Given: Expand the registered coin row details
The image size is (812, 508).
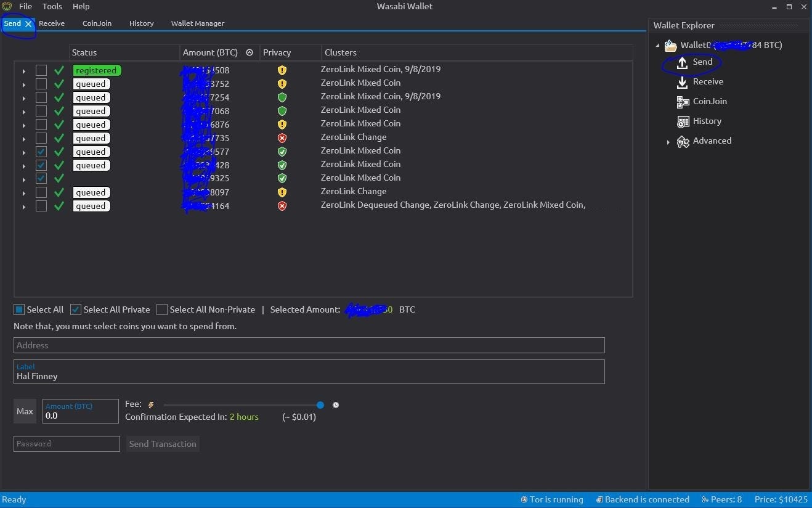Looking at the screenshot, I should pyautogui.click(x=23, y=71).
